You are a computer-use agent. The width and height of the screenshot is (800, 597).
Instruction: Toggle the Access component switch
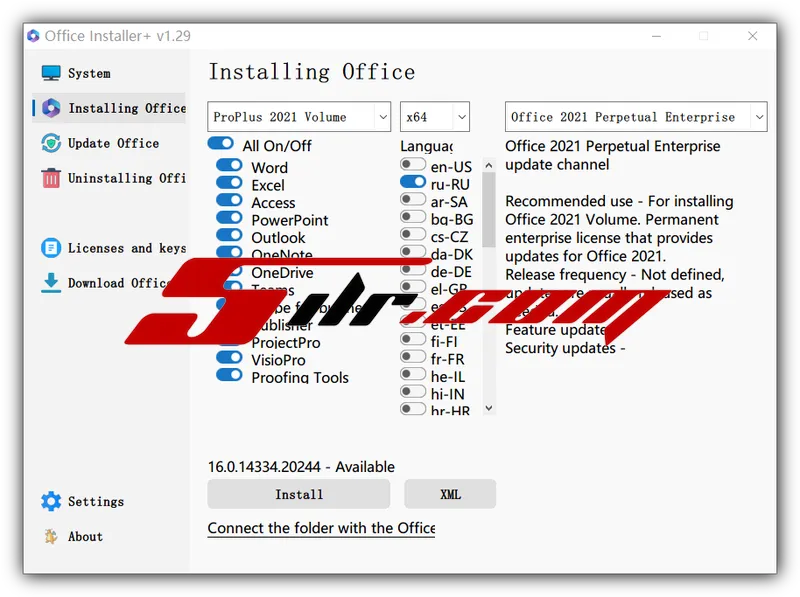(x=229, y=200)
